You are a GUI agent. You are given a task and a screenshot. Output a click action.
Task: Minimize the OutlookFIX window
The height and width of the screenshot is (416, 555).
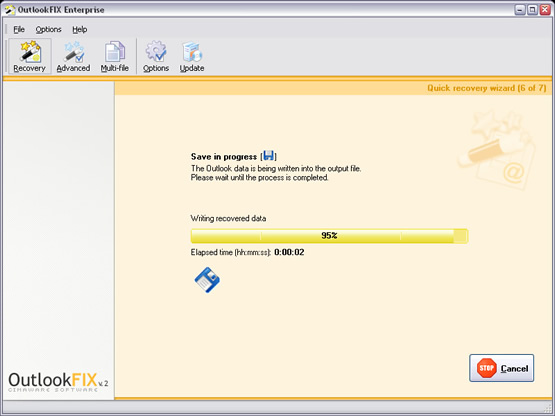tap(520, 10)
